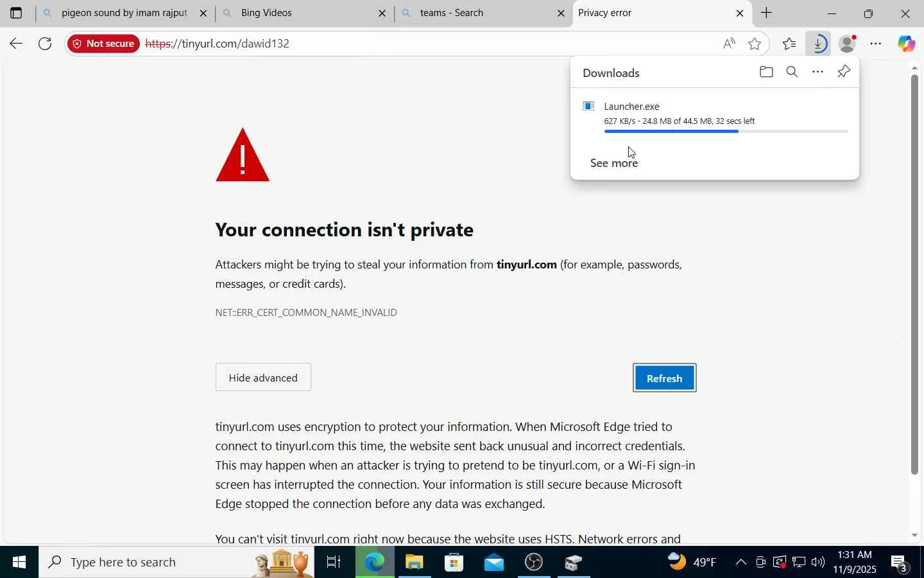Screen dimensions: 924x578
Task: Click the blue Refresh button
Action: pos(664,378)
